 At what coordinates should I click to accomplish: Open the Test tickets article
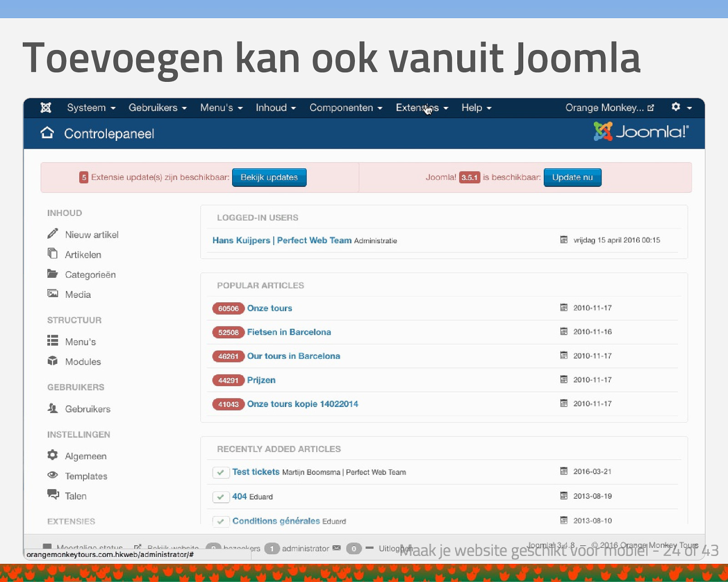pyautogui.click(x=256, y=472)
